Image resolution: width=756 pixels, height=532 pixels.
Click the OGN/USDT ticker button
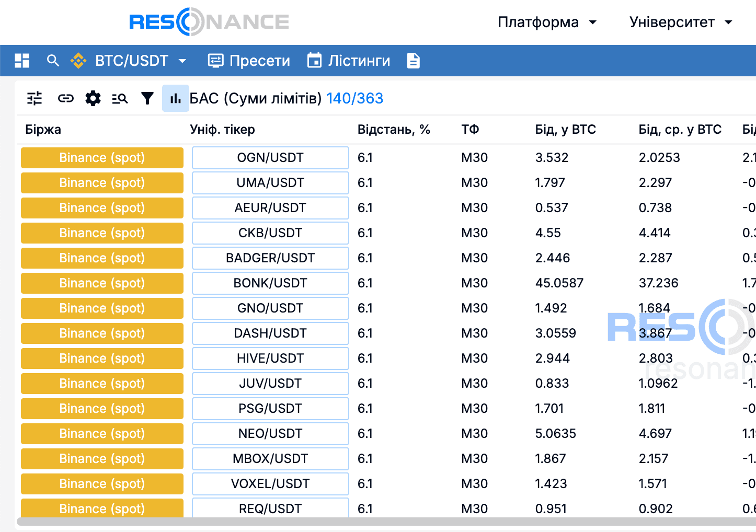tap(270, 158)
